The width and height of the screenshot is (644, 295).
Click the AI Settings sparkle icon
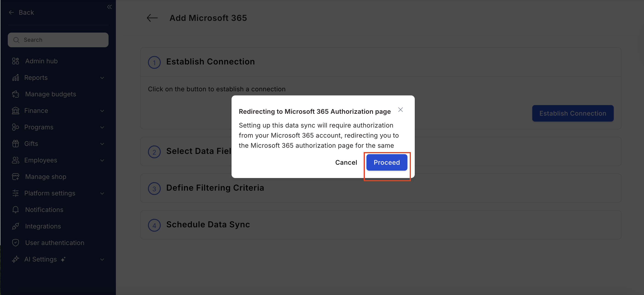click(x=16, y=259)
